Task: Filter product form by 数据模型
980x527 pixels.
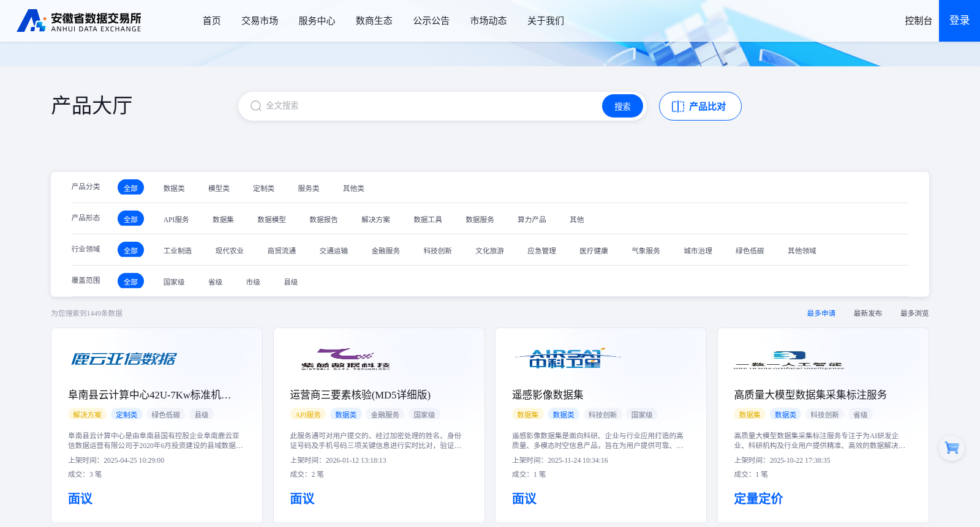Action: click(x=271, y=220)
